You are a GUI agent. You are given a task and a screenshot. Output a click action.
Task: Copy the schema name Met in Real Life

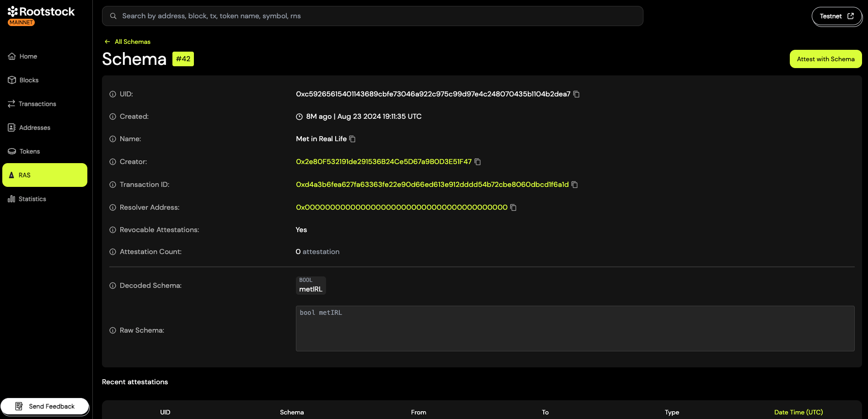coord(352,139)
